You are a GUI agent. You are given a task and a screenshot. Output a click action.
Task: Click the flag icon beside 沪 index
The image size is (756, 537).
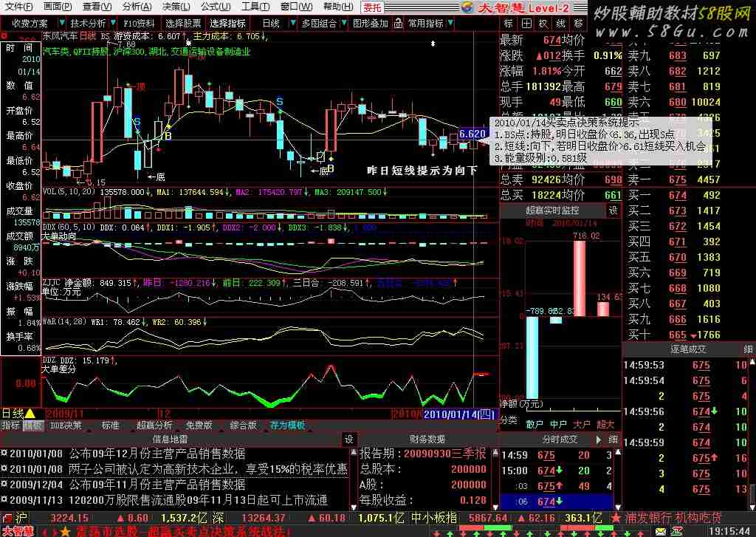coord(6,519)
